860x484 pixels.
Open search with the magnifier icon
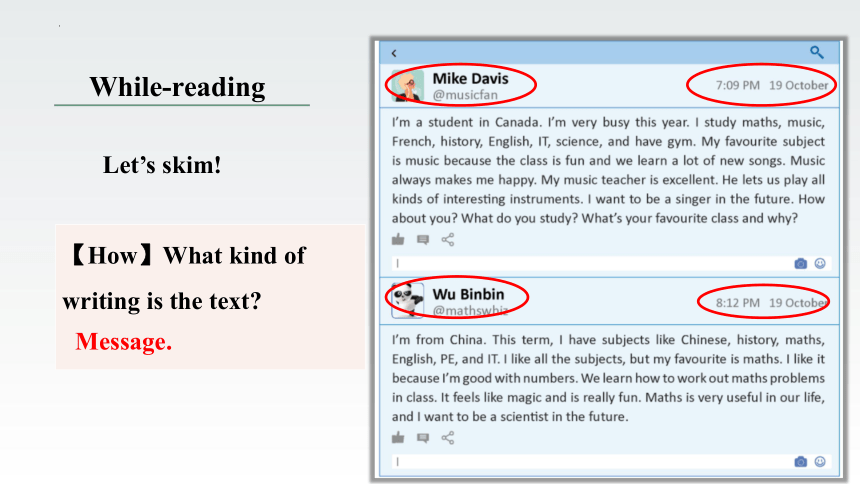pos(817,52)
